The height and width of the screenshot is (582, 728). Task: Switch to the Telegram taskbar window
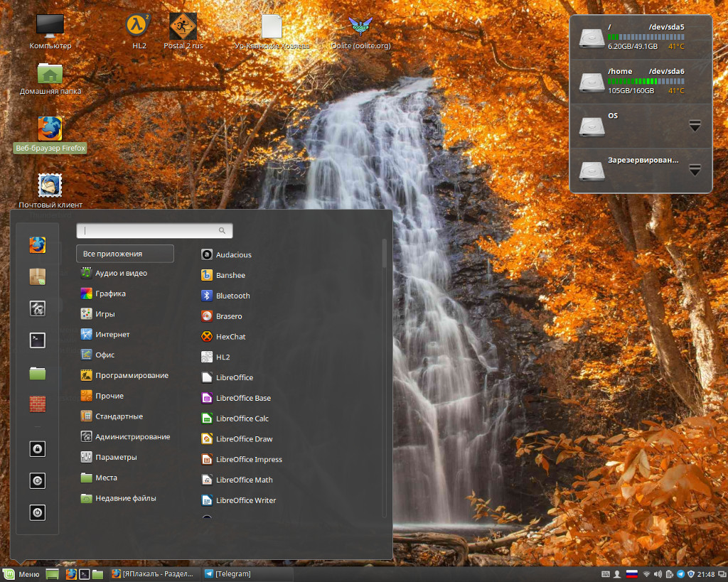click(x=228, y=574)
